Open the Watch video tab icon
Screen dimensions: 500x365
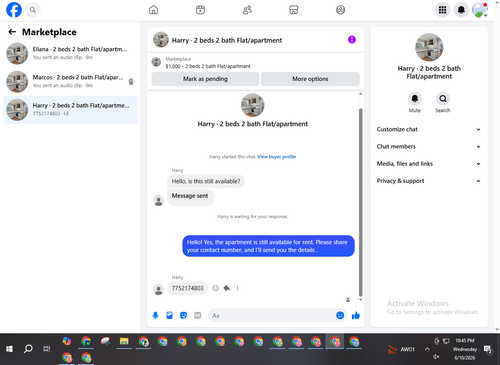(x=200, y=10)
